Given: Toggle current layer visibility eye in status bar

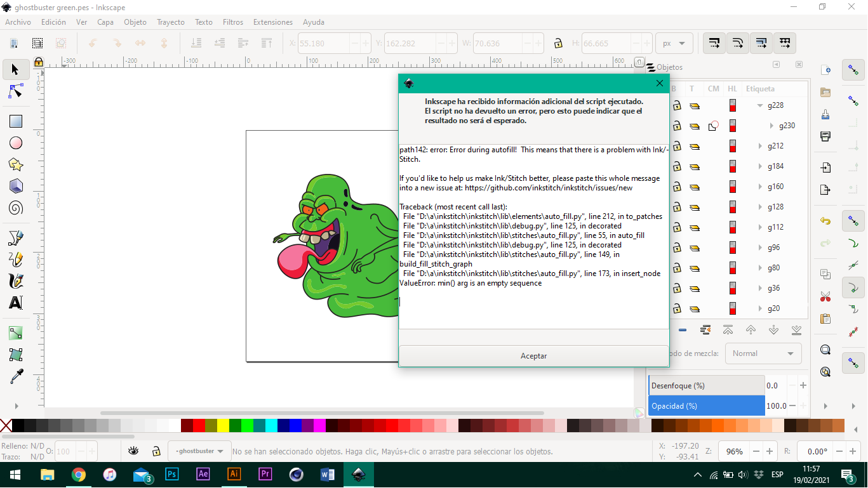Looking at the screenshot, I should point(133,451).
